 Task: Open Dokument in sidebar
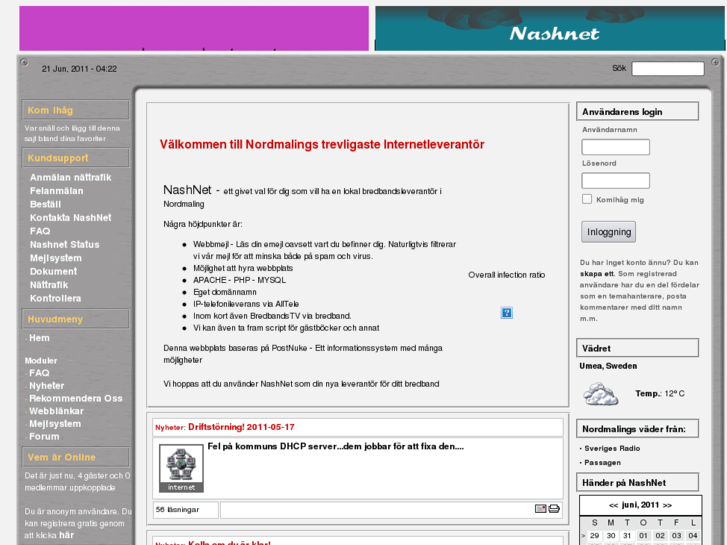coord(53,272)
